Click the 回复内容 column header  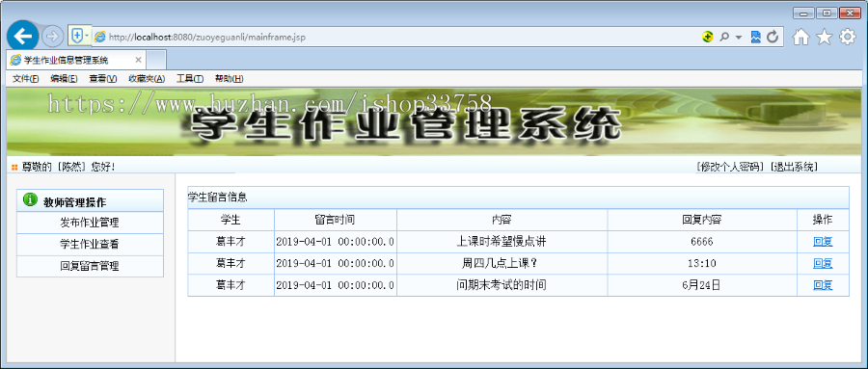(702, 220)
